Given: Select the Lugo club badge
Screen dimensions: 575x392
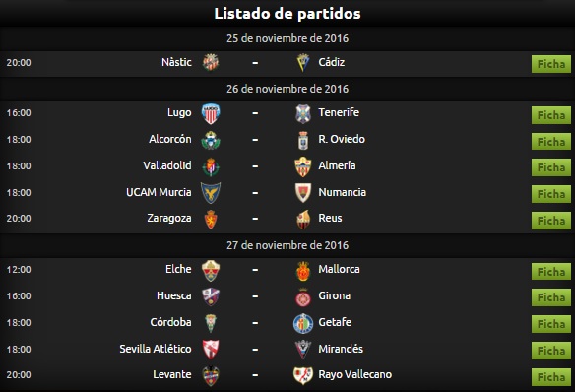Looking at the screenshot, I should (211, 113).
